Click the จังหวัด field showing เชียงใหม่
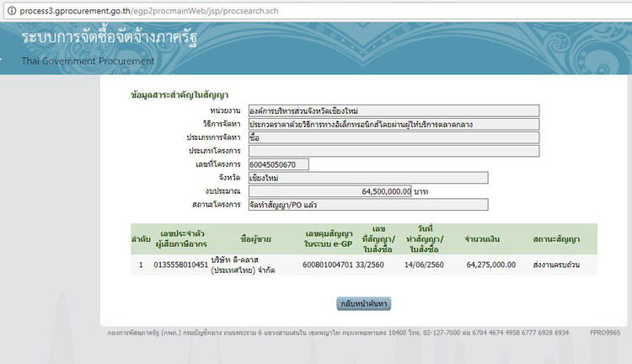Viewport: 632px width, 364px height. (x=367, y=178)
